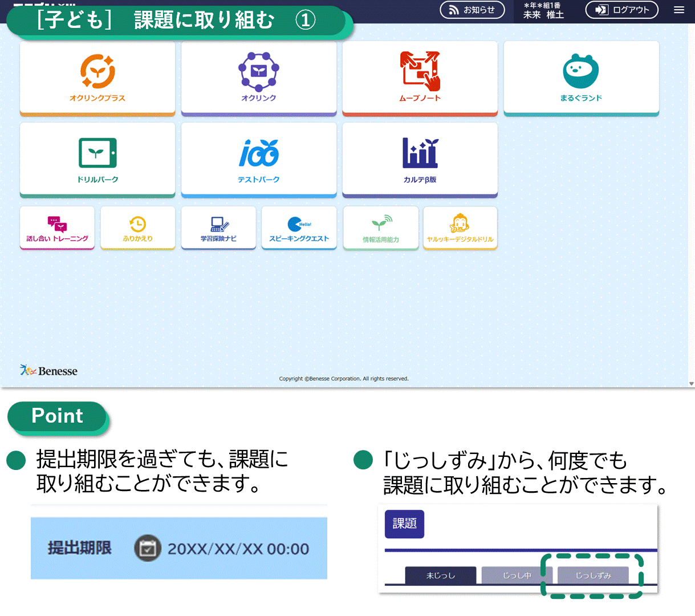Open the カルテβ版 app
The height and width of the screenshot is (616, 695).
(x=420, y=160)
